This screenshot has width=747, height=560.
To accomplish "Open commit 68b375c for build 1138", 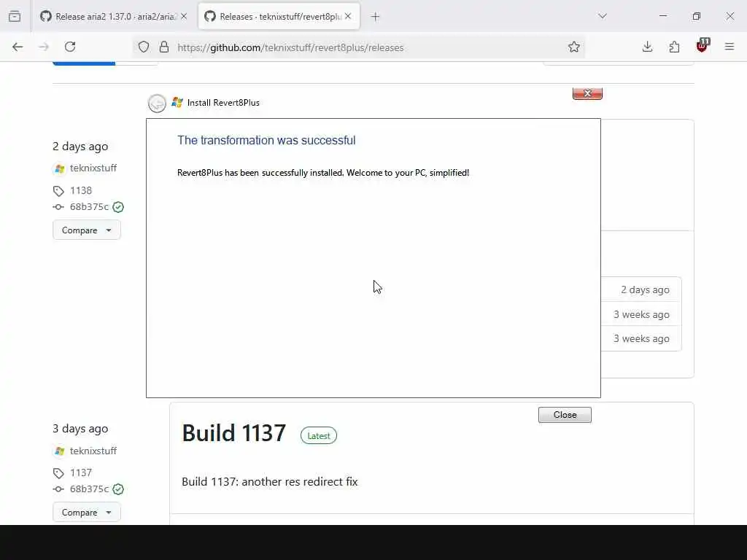I will pyautogui.click(x=89, y=207).
